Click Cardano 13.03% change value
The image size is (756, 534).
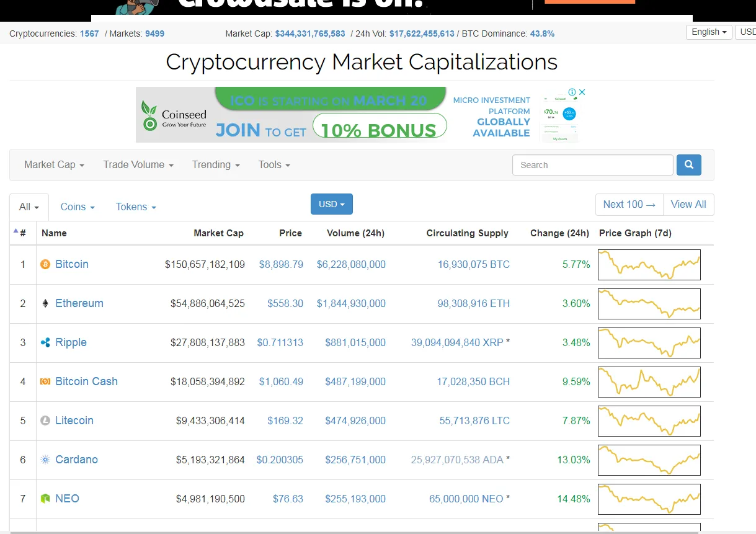[574, 460]
